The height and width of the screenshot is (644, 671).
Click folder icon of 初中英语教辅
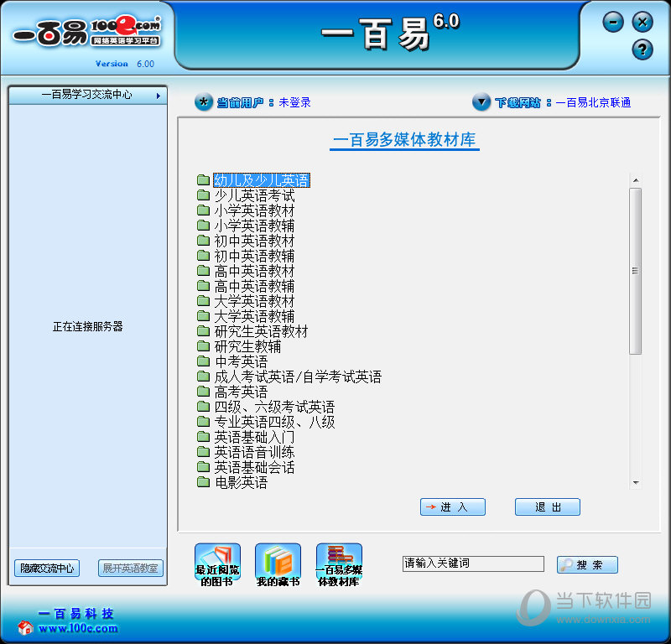tap(203, 256)
